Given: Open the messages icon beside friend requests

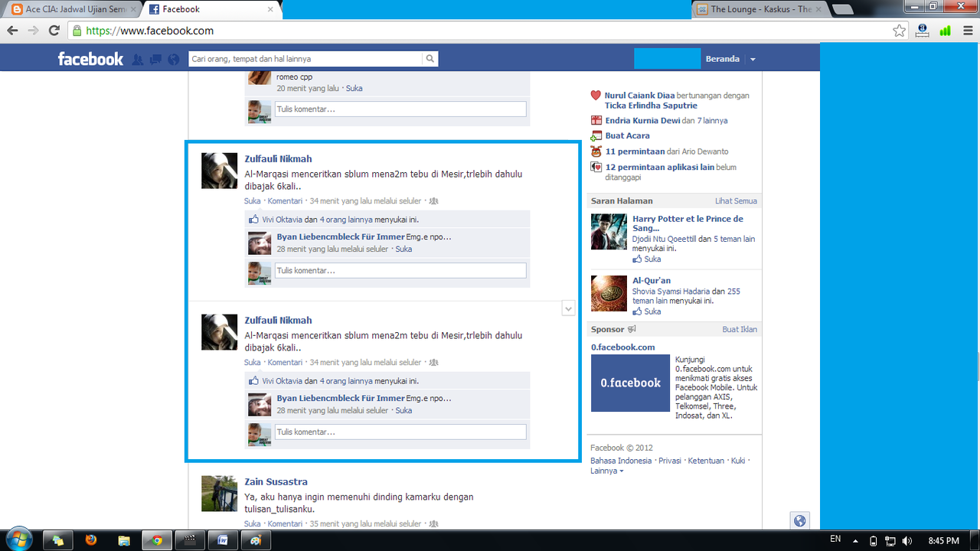Looking at the screenshot, I should pyautogui.click(x=154, y=58).
